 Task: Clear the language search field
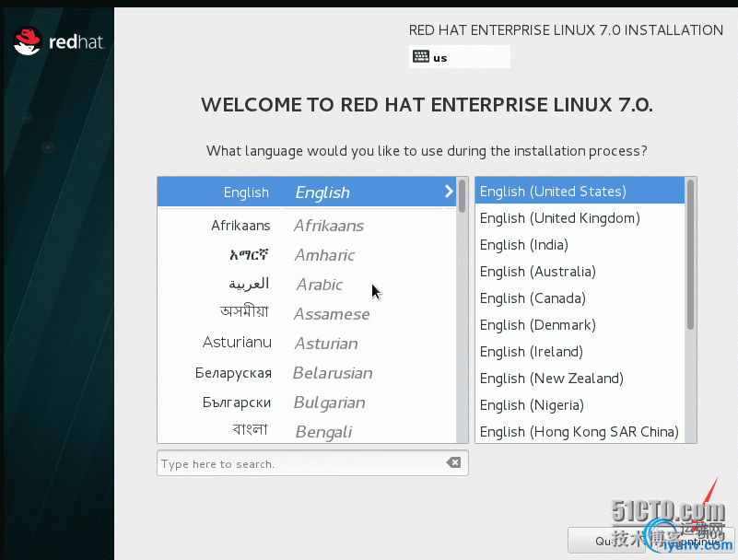[x=453, y=462]
